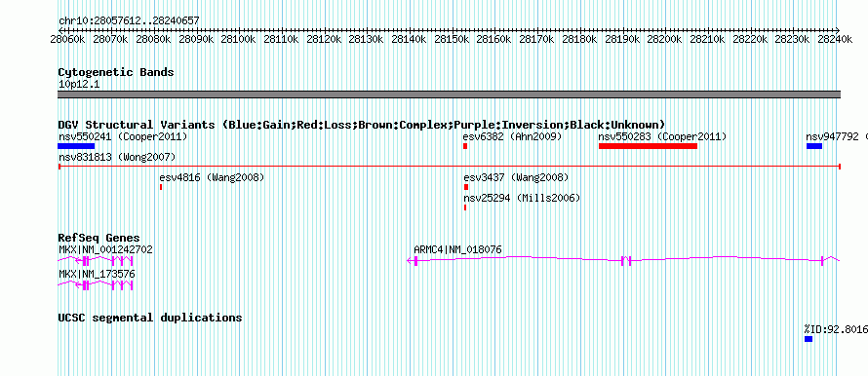Viewport: 868px width, 376px height.
Task: Click the small red esv6382 variant marker
Action: (465, 146)
